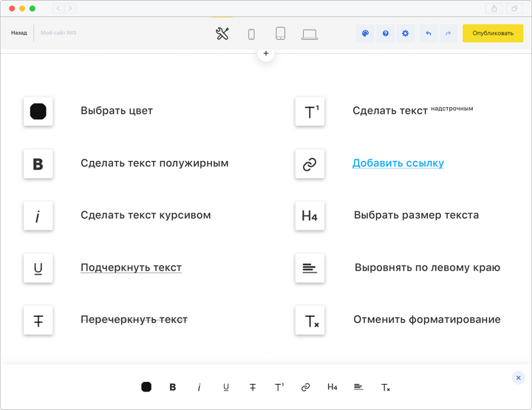Toggle underline in the bottom toolbar

pyautogui.click(x=226, y=387)
